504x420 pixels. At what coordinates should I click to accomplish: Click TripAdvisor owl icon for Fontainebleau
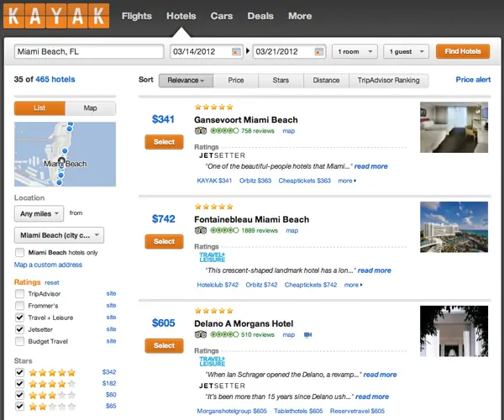[x=201, y=230]
